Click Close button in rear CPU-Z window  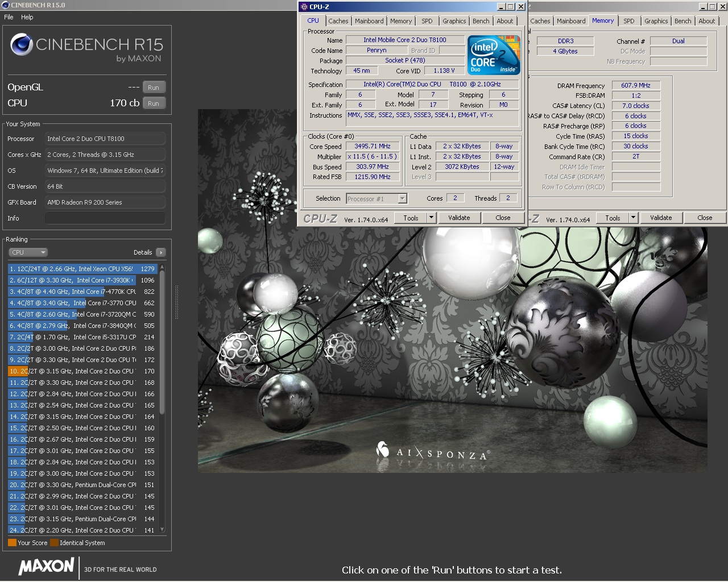click(705, 218)
